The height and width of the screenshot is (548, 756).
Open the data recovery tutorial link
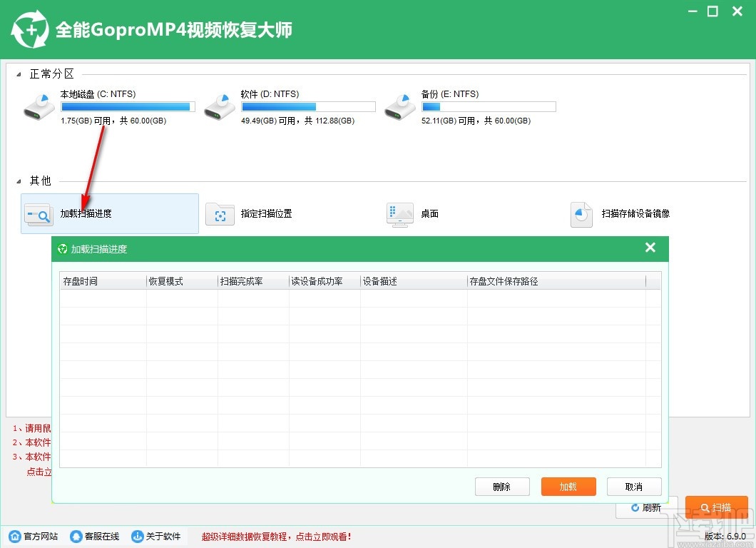(x=276, y=537)
